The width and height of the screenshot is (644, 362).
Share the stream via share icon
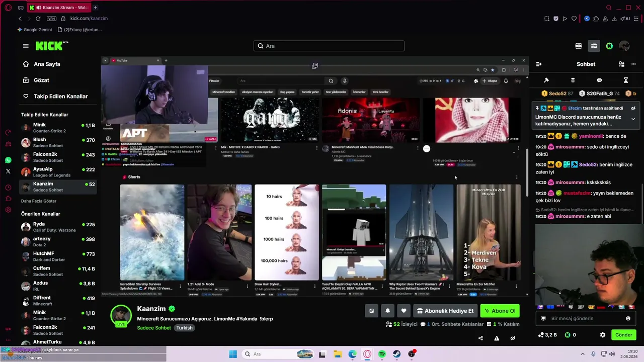480,338
